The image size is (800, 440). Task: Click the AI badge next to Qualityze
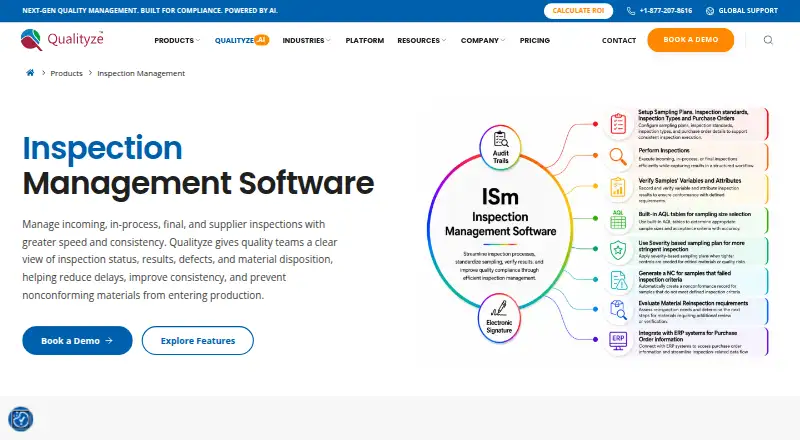pyautogui.click(x=261, y=40)
